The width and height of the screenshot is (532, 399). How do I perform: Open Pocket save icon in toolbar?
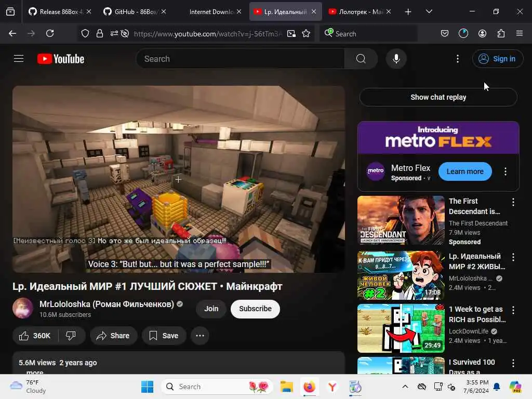[x=445, y=33]
